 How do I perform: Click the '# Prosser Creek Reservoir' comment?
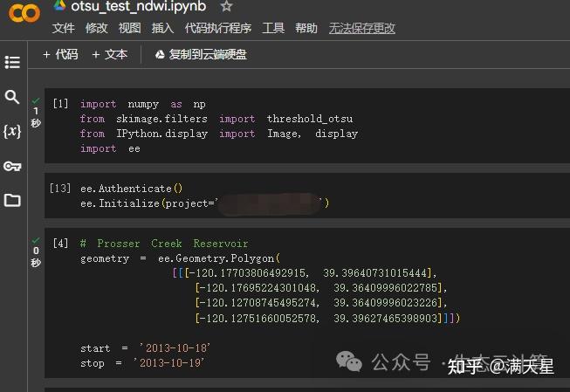(x=164, y=244)
